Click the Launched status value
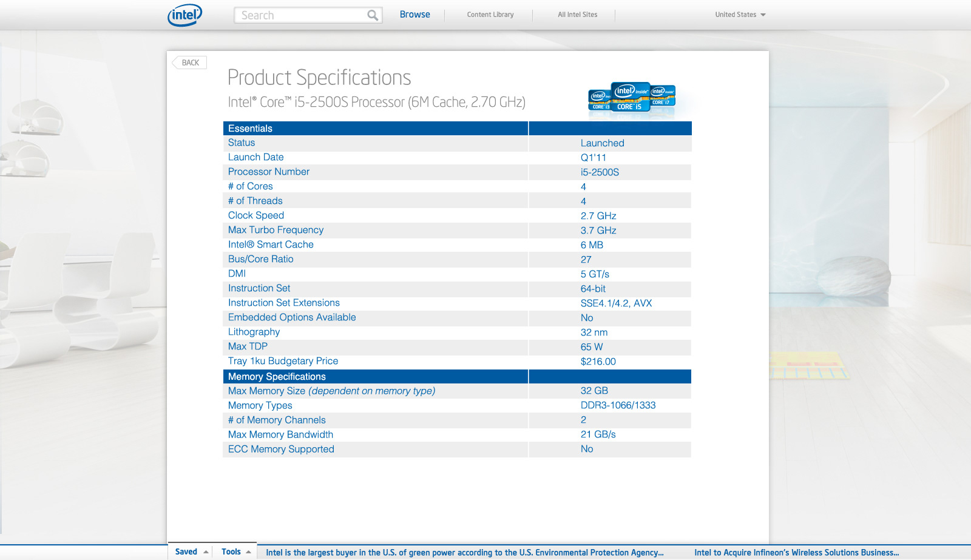The image size is (971, 560). pyautogui.click(x=603, y=143)
